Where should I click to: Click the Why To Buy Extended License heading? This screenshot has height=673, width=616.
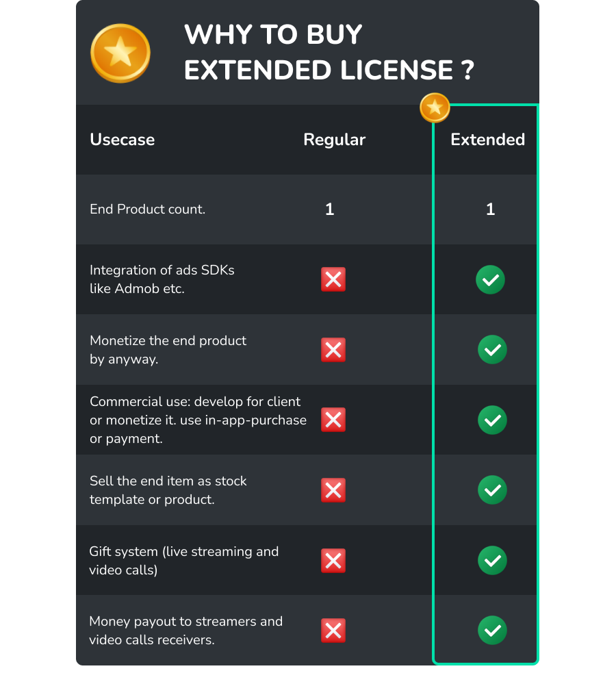tap(329, 53)
